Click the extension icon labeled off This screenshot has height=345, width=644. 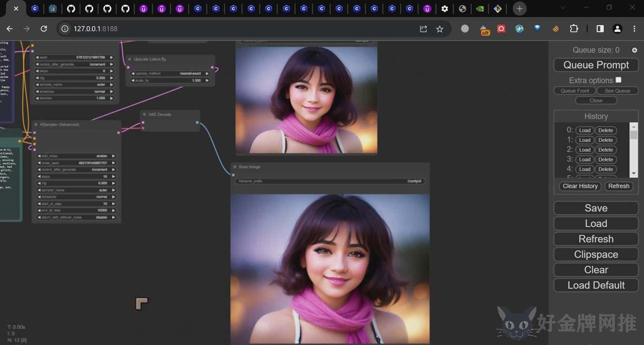485,30
